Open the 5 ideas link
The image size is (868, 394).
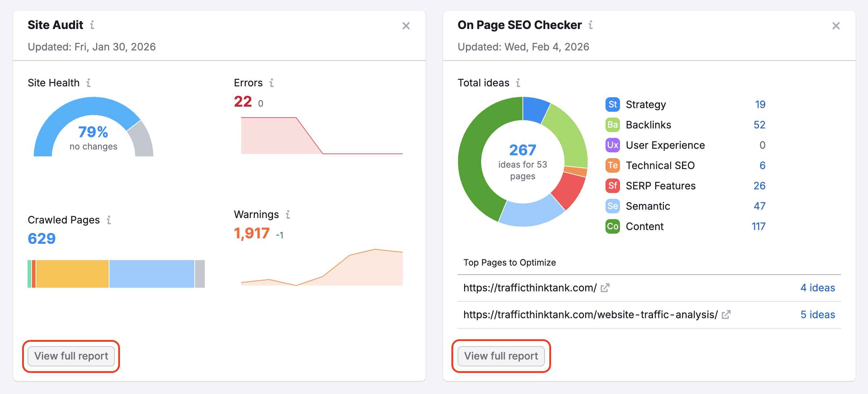(x=818, y=315)
